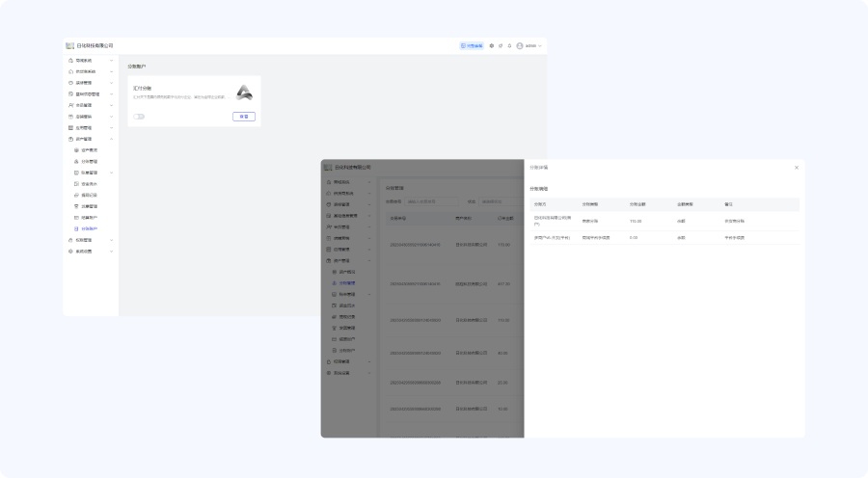Click the admin user avatar icon
Viewport: 868px width, 478px height.
[520, 45]
